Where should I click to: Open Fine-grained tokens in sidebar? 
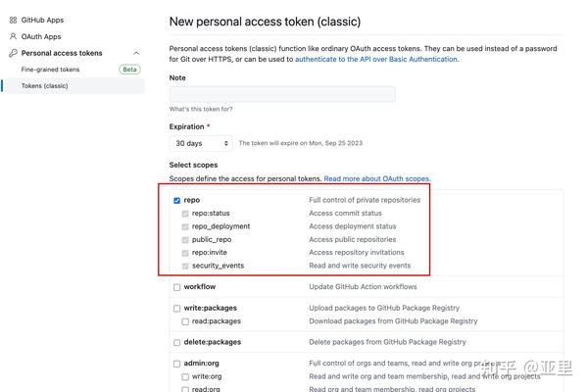click(50, 70)
